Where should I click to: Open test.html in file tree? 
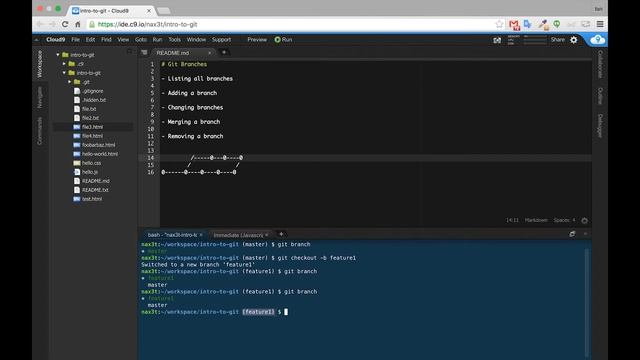tap(92, 199)
